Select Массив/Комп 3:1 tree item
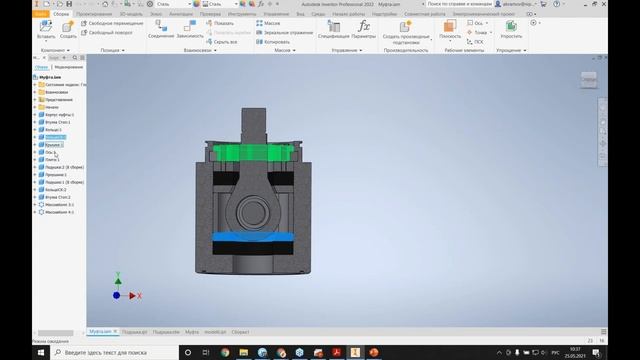 coord(59,204)
